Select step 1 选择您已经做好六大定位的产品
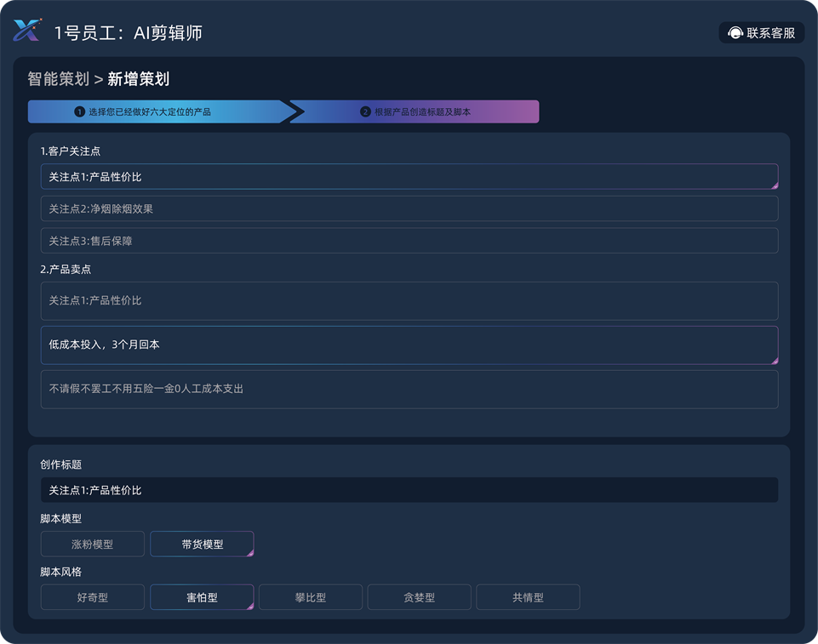This screenshot has height=644, width=818. [x=157, y=111]
